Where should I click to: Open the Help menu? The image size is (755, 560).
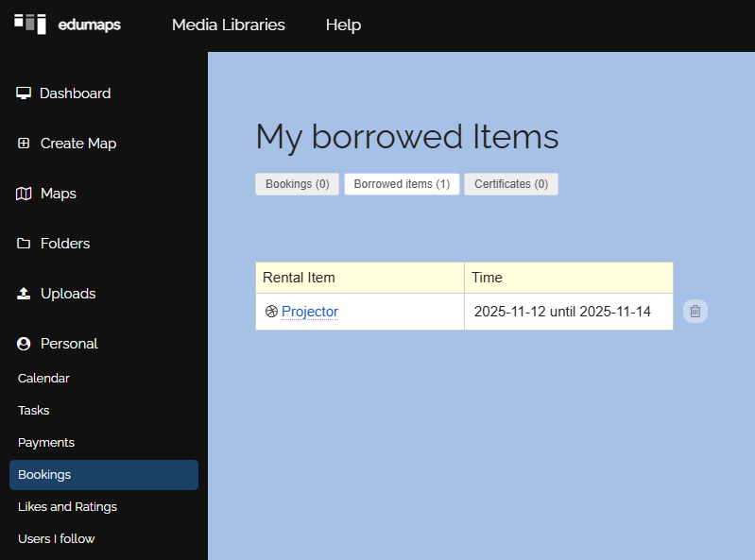(343, 25)
